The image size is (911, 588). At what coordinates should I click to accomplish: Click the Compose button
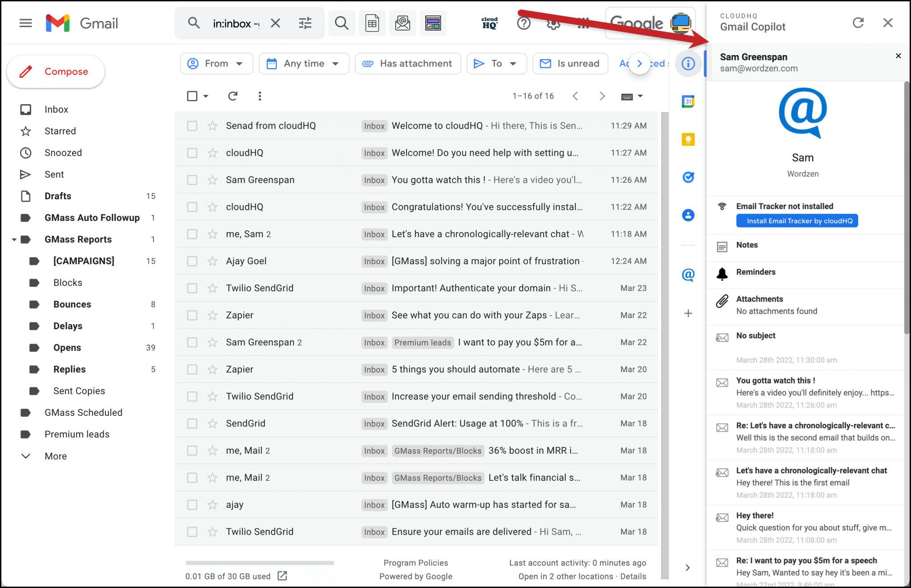[x=56, y=72]
